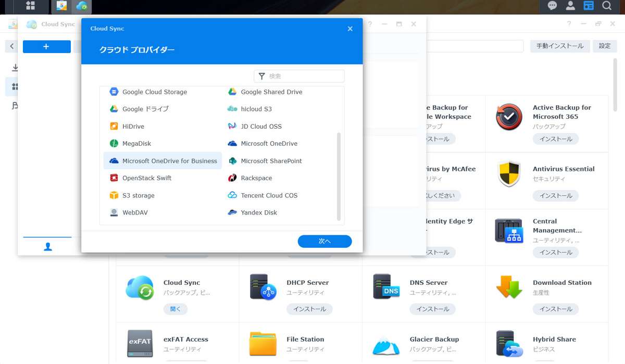Click the provider list scrollbar
Image resolution: width=625 pixels, height=364 pixels.
click(x=339, y=177)
